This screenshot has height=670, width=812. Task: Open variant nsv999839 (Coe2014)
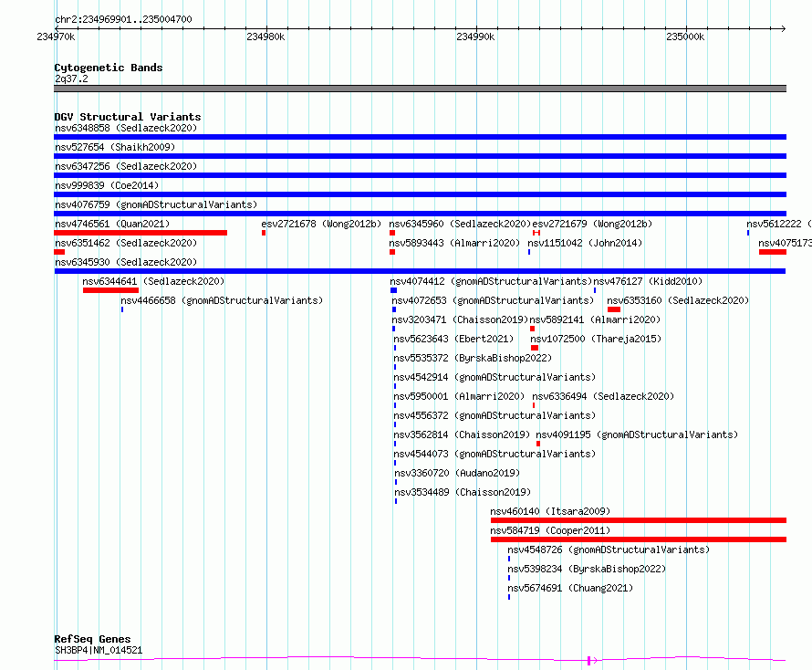(107, 185)
